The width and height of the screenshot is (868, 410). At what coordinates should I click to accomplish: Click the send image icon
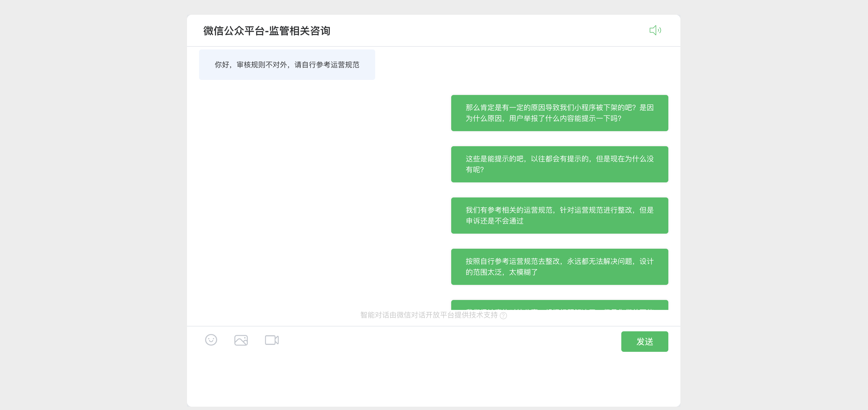(x=241, y=340)
